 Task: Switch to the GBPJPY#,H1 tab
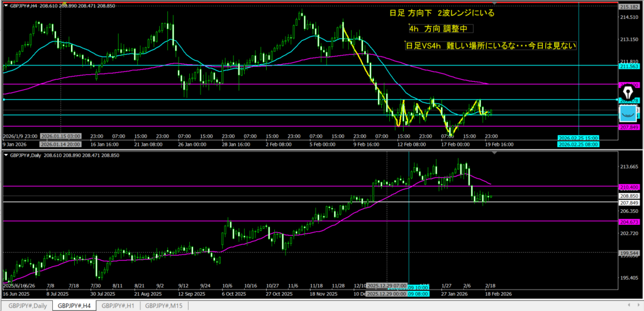coord(118,305)
